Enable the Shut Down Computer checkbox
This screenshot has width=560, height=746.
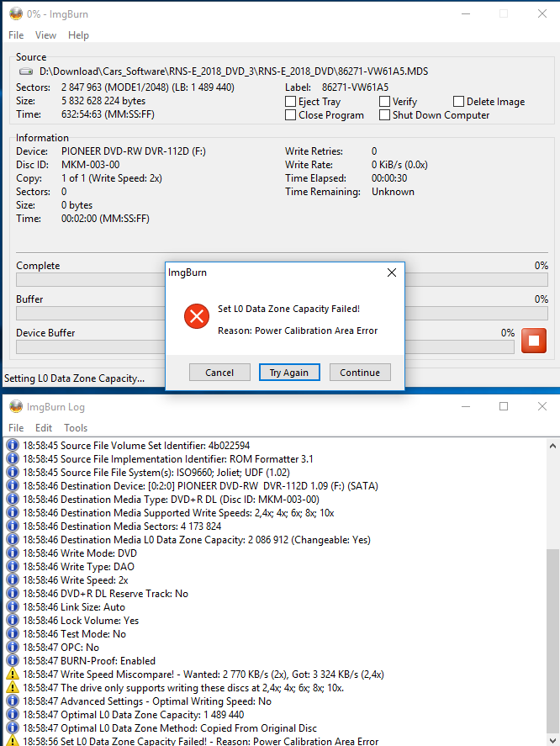pos(384,114)
